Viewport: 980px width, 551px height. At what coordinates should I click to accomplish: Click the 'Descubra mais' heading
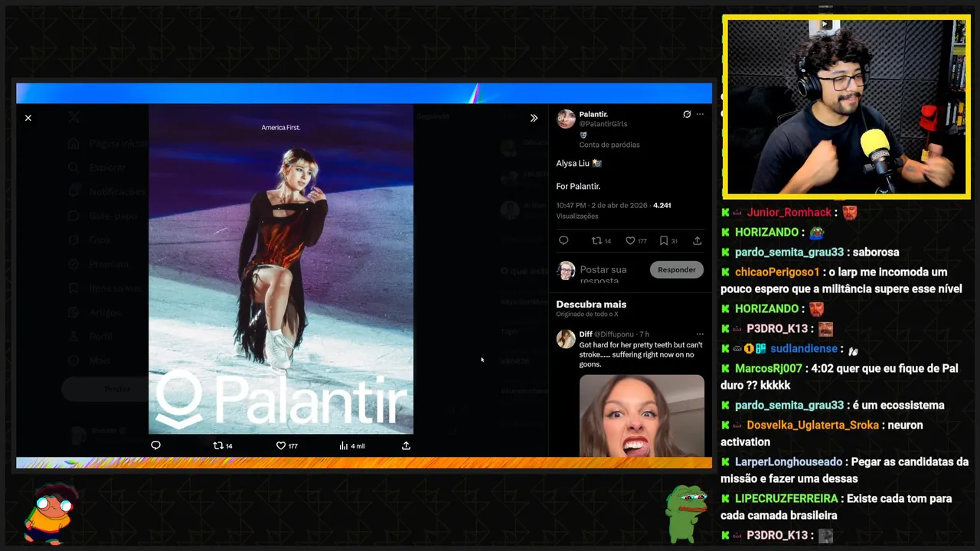coord(591,304)
